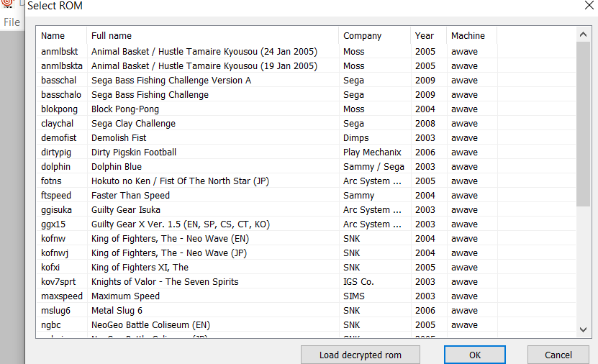
Task: Sort by the Company column header
Action: (x=375, y=35)
